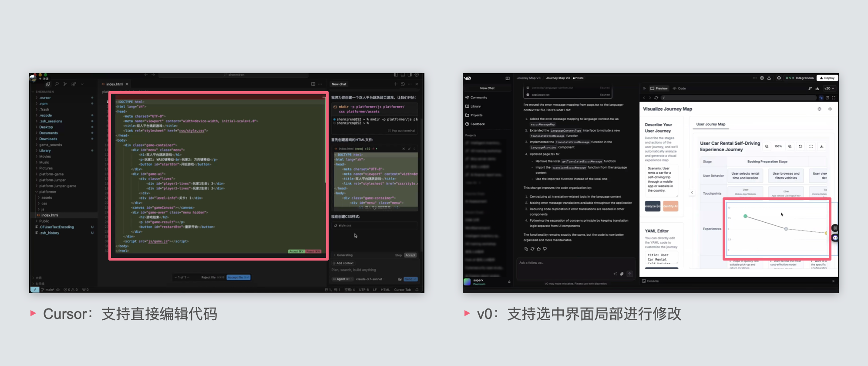Click zoom out magnifier in the journey map toolbar
The width and height of the screenshot is (868, 366).
(767, 146)
